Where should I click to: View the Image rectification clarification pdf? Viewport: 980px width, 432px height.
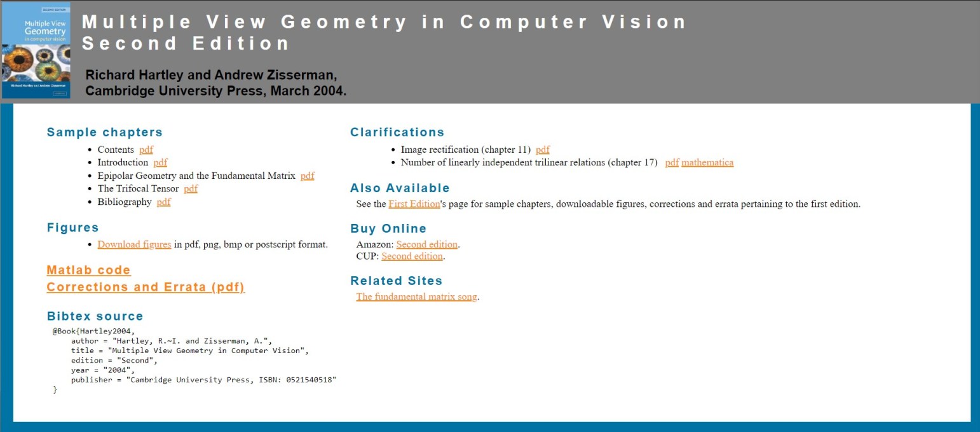pos(542,150)
